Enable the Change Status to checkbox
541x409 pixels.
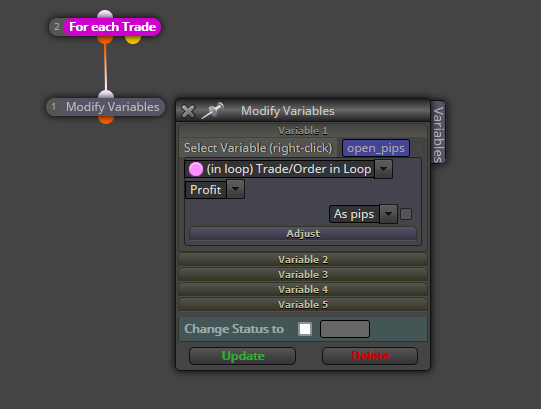click(x=305, y=329)
